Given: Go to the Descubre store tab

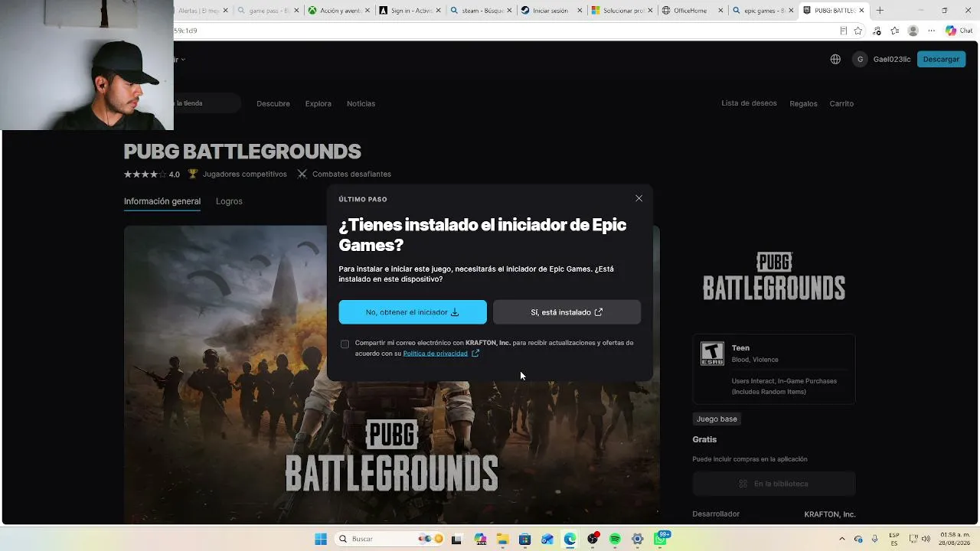Looking at the screenshot, I should click(x=273, y=103).
